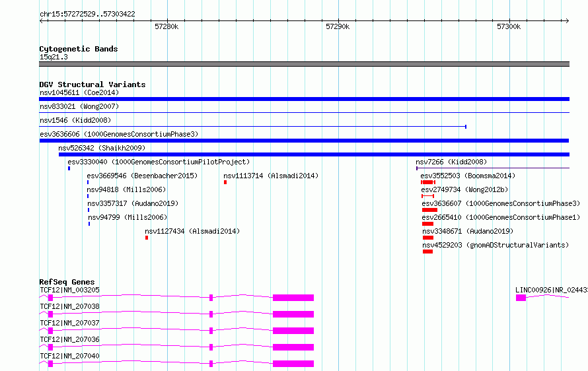Open esv2749734 (Wong2012b) label

tap(464, 189)
